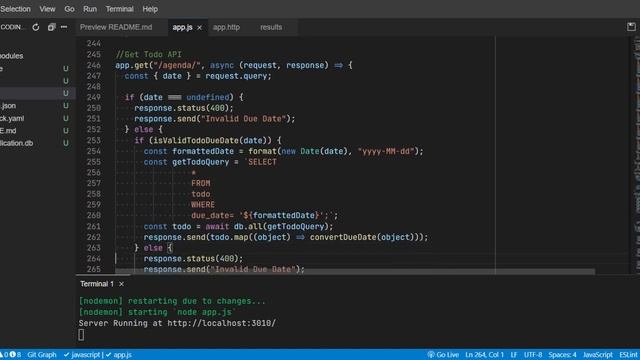Click the ESLint status item
This screenshot has height=360, width=640.
pyautogui.click(x=628, y=355)
